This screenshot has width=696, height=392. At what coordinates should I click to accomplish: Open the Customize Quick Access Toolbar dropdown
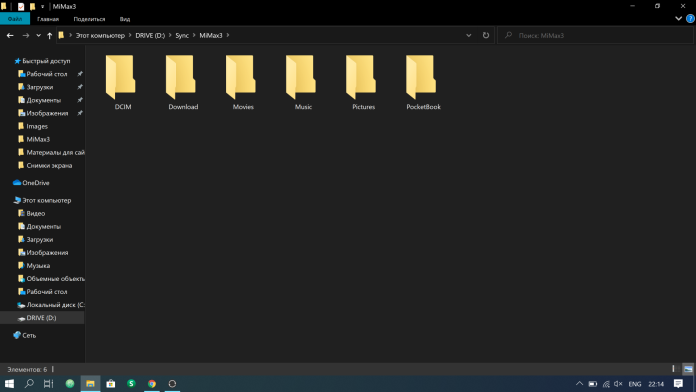[x=43, y=7]
